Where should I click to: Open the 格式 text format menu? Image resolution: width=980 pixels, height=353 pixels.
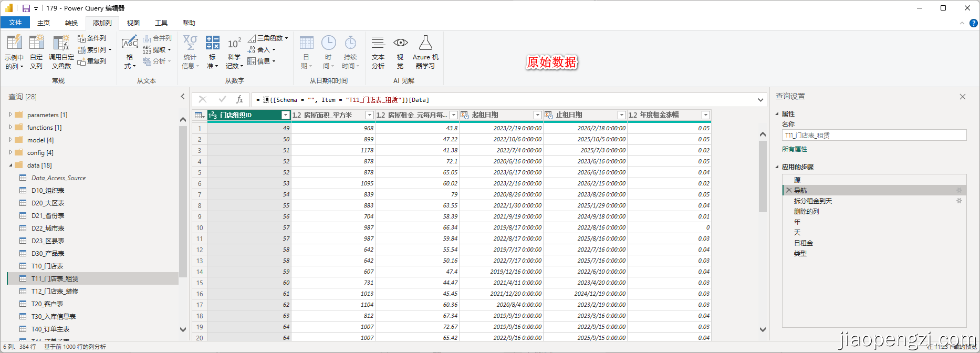pyautogui.click(x=130, y=52)
